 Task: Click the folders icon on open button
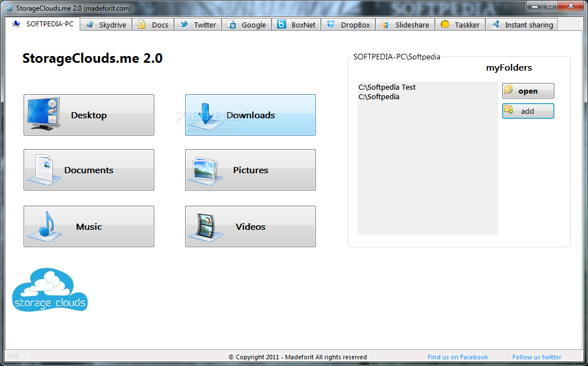pyautogui.click(x=508, y=90)
